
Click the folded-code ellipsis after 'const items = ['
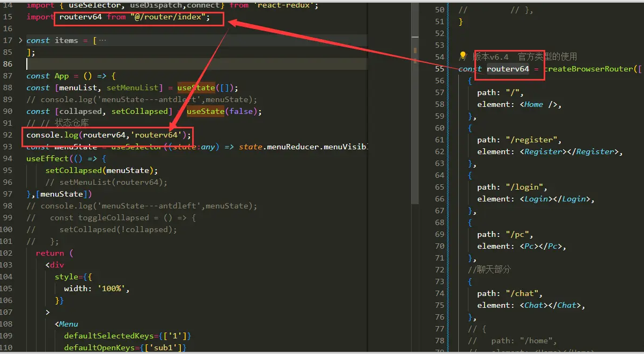click(x=103, y=40)
